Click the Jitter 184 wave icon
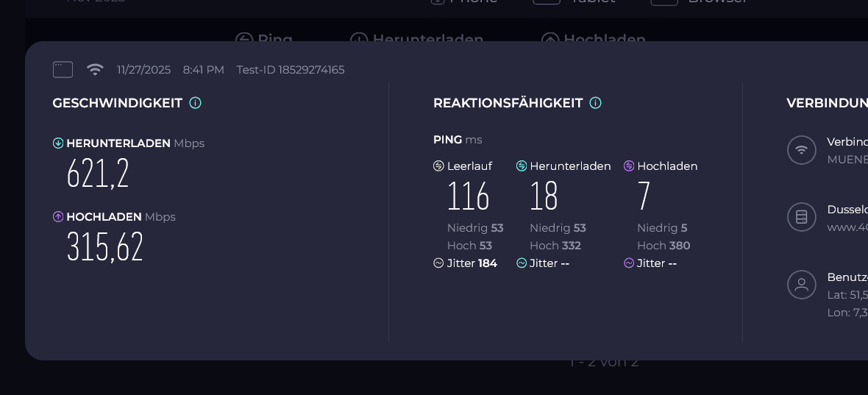868x395 pixels. [438, 263]
